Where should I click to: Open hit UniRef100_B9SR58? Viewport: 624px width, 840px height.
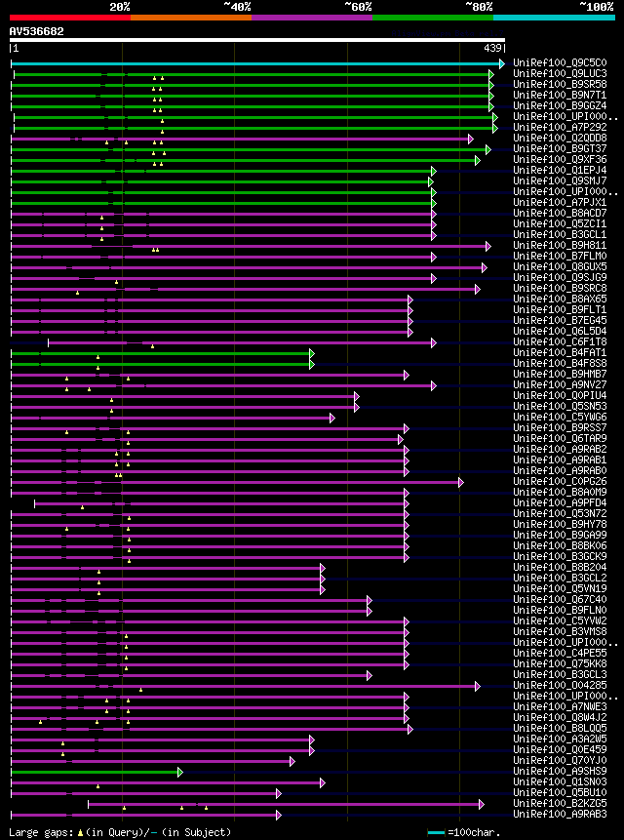pyautogui.click(x=560, y=85)
